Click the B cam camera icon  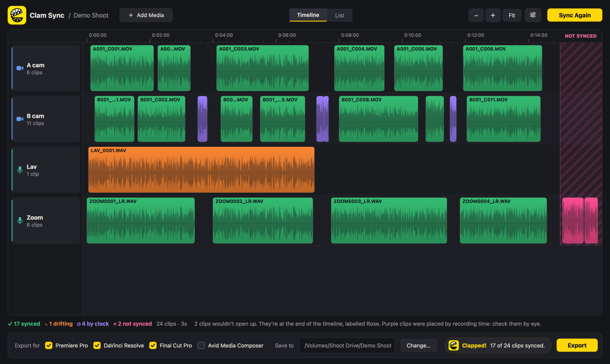(x=20, y=119)
